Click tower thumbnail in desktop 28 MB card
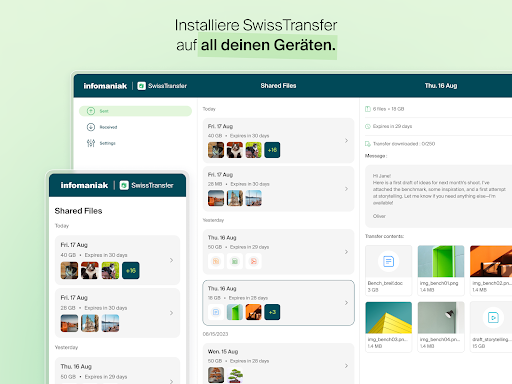 235,198
